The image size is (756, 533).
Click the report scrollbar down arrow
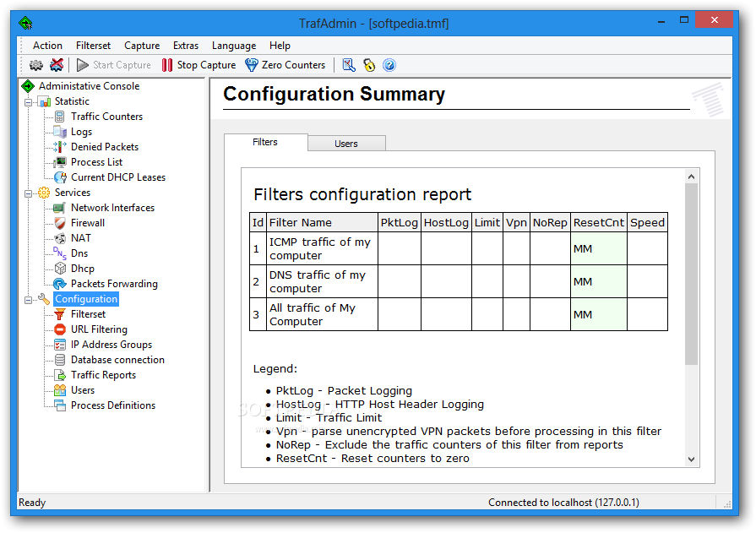(692, 460)
